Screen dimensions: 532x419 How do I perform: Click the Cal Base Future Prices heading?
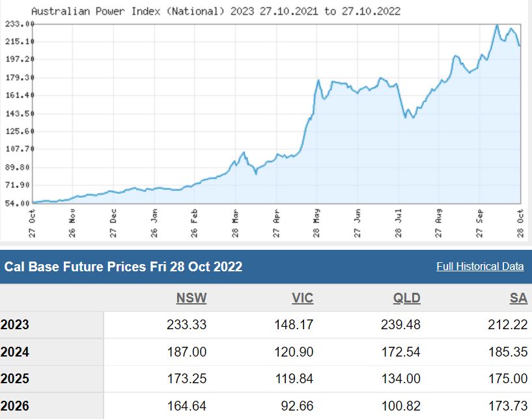click(124, 267)
